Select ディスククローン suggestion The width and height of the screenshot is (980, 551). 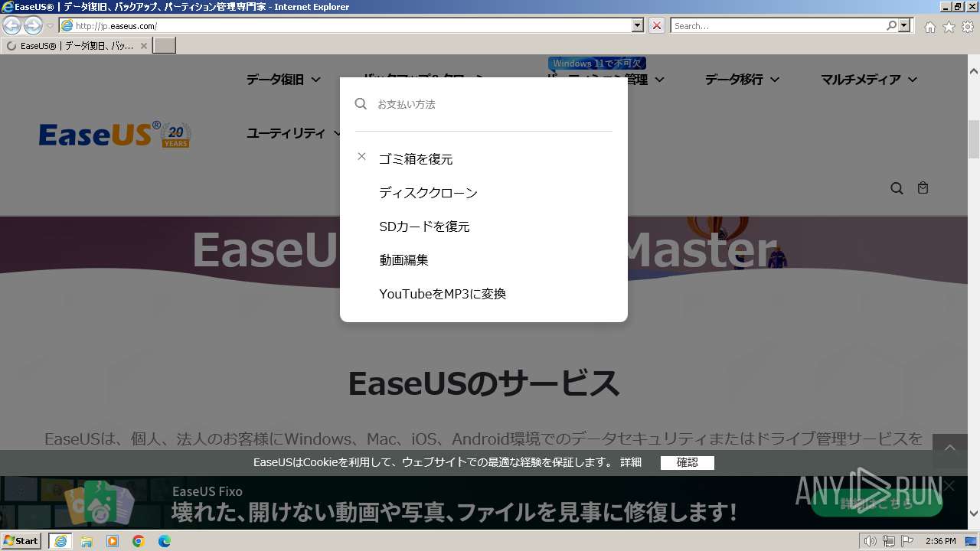(x=428, y=193)
